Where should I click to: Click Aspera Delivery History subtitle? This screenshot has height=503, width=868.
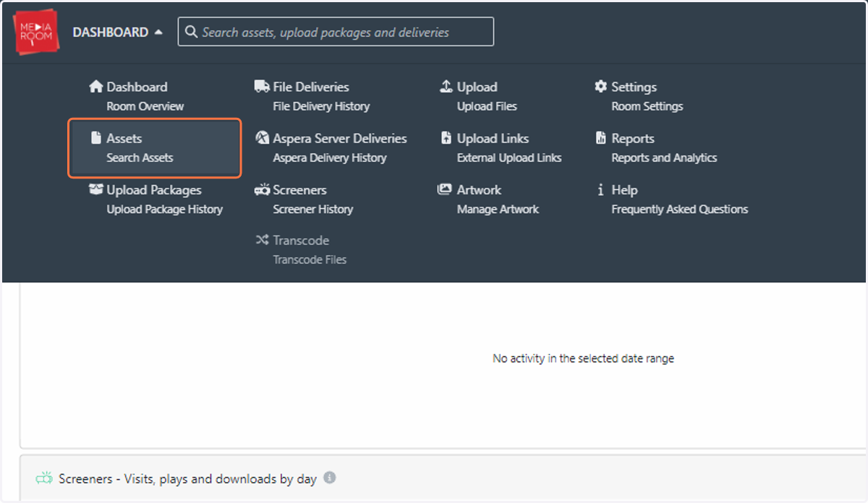click(x=330, y=158)
